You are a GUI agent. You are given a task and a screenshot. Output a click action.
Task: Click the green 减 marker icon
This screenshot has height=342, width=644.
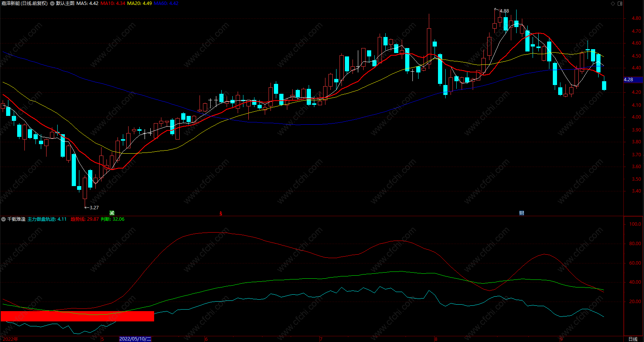112,213
